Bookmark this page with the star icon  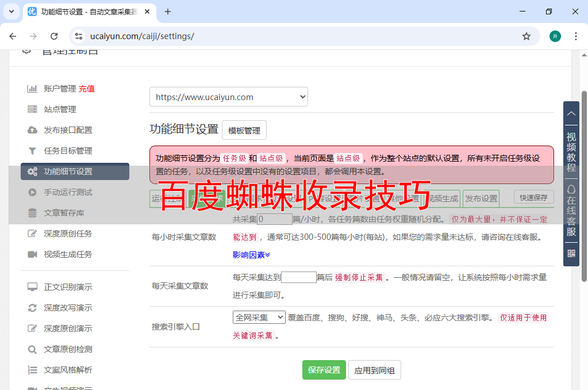526,36
